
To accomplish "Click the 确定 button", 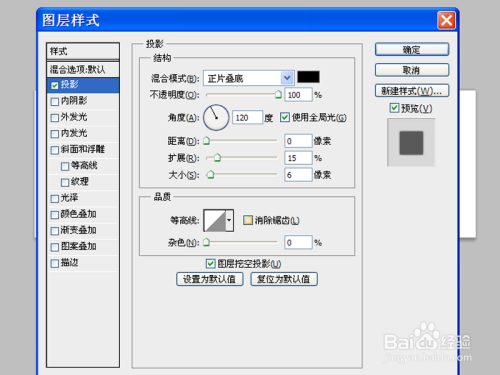I will point(412,50).
